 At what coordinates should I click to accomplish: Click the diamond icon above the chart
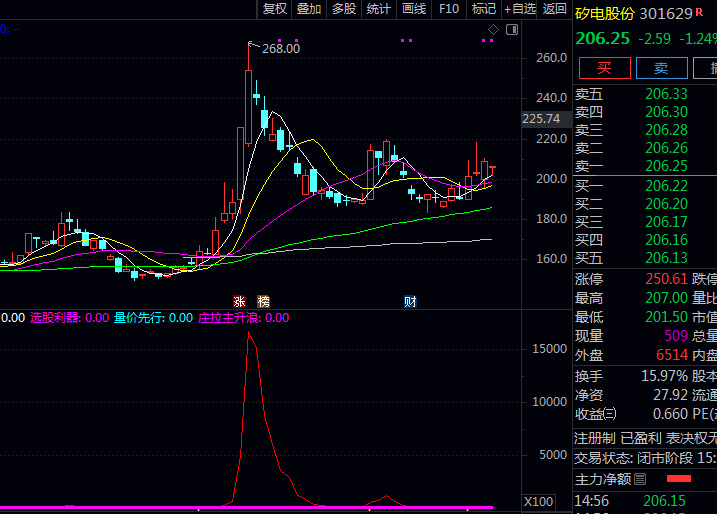tap(493, 30)
